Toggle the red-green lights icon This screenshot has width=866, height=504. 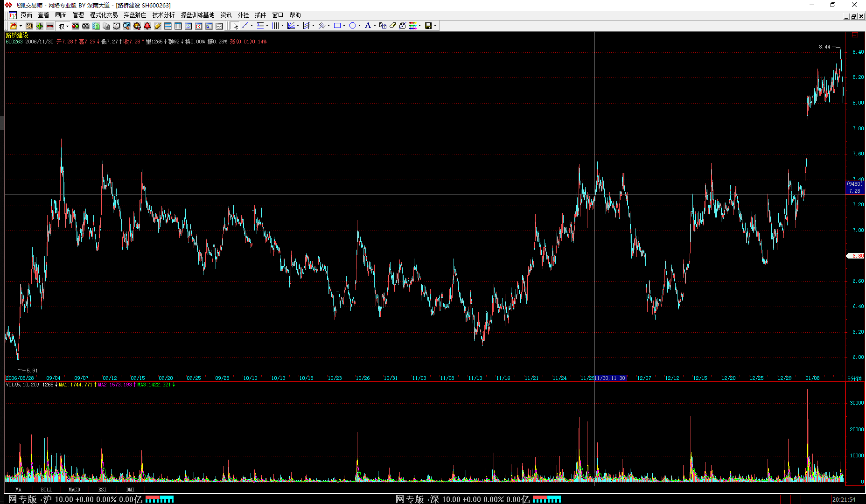[76, 26]
